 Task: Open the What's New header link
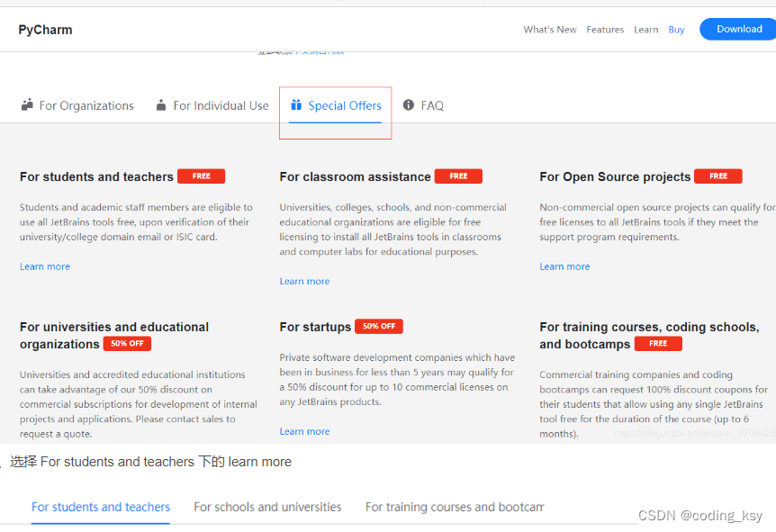[x=550, y=30]
